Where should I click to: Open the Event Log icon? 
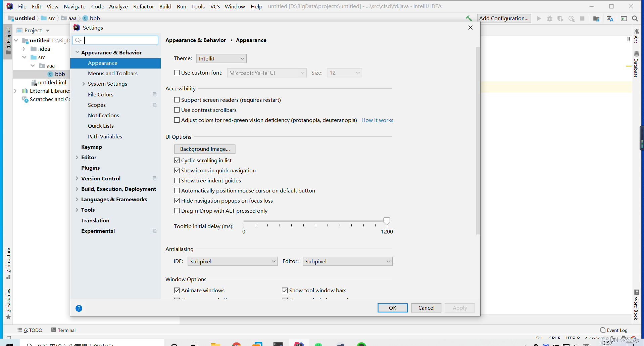tap(603, 330)
